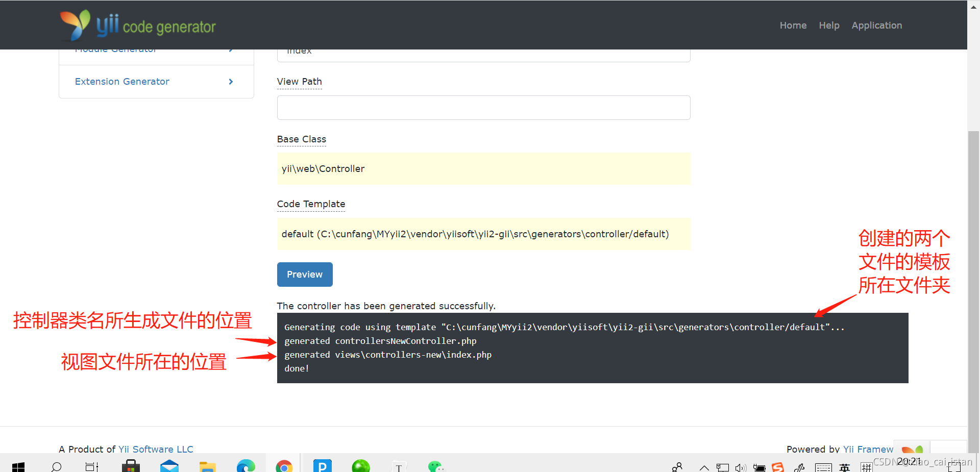Screen dimensions: 980x472
Task: Open the T text editor on the taskbar
Action: [399, 466]
